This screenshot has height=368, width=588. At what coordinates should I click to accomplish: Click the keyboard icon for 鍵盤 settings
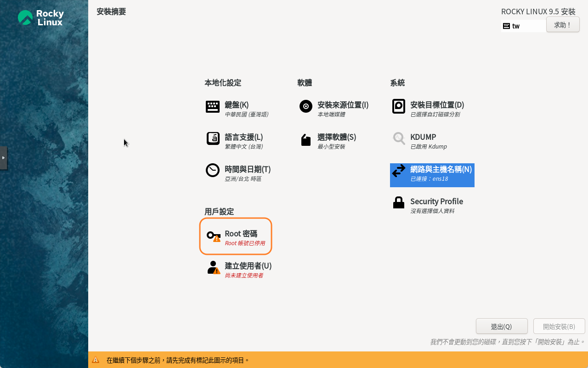pyautogui.click(x=212, y=107)
